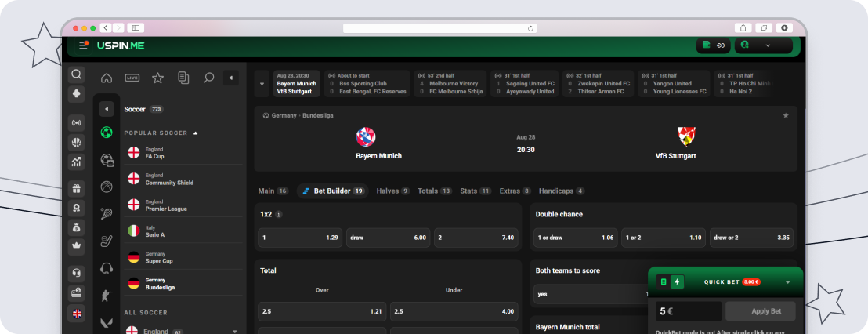Toggle the Quick Bet lightning mode
Image resolution: width=868 pixels, height=334 pixels.
pyautogui.click(x=677, y=282)
